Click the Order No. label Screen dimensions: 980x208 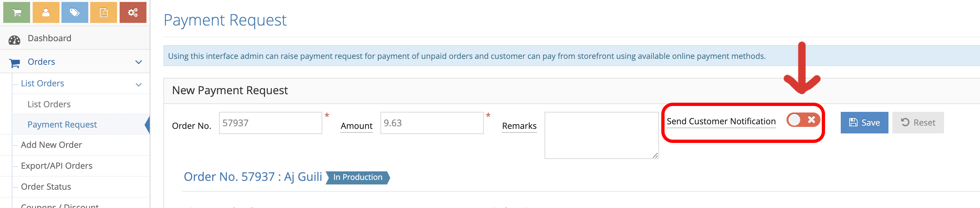point(191,126)
